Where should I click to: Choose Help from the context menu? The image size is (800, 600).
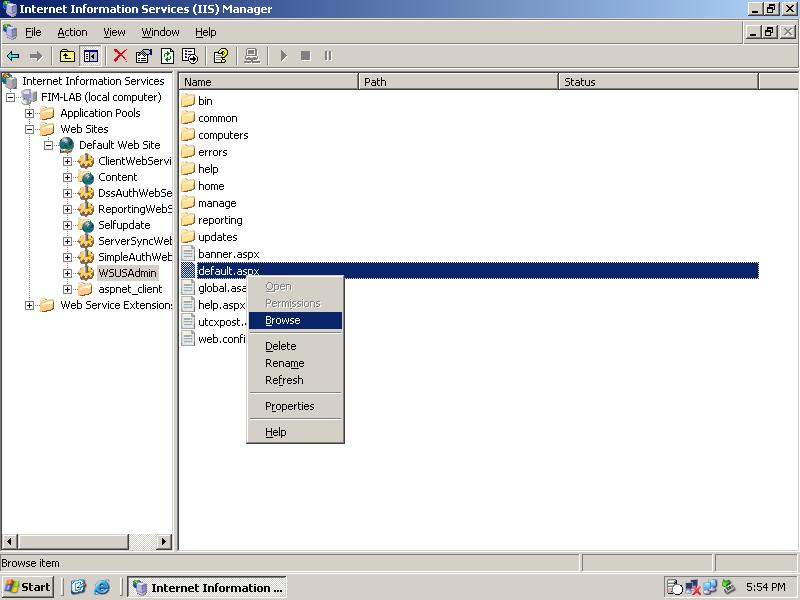tap(295, 432)
